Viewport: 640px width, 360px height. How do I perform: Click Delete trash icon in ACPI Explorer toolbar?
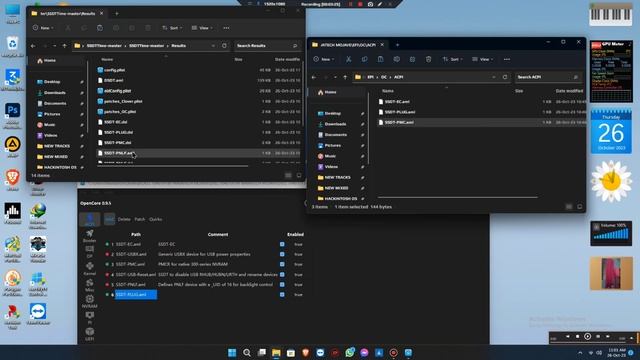428,59
